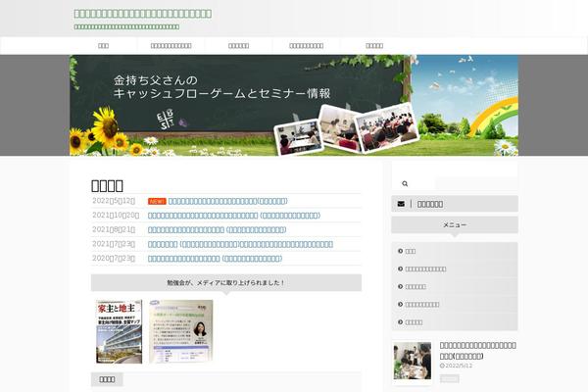
Task: Open the fifth item in the top navigation bar
Action: tap(374, 46)
